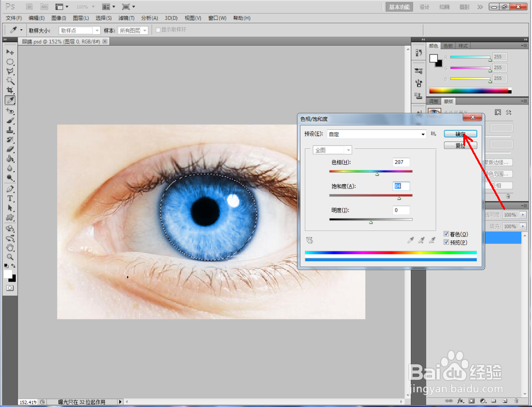Screen dimensions: 532x407
Task: Open the 预设 preset dropdown
Action: [376, 134]
